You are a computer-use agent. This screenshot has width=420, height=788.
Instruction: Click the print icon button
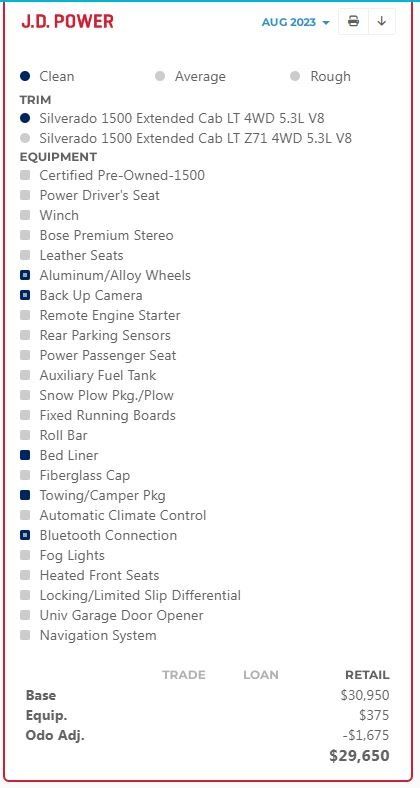[x=353, y=22]
